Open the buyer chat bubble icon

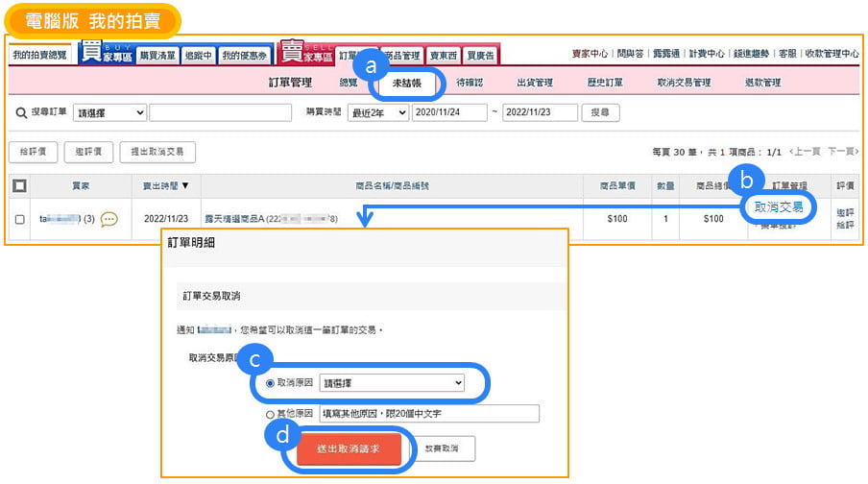109,219
